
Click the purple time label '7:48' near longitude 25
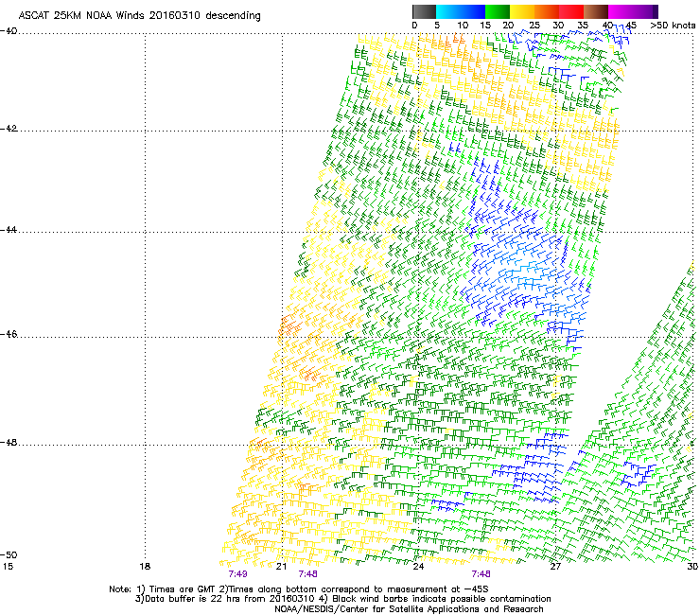tap(481, 574)
